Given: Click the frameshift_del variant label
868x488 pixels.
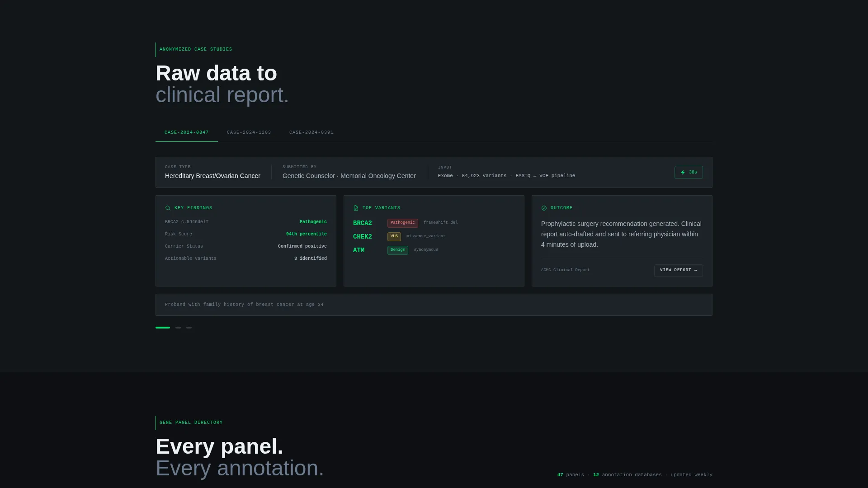Looking at the screenshot, I should coord(440,222).
